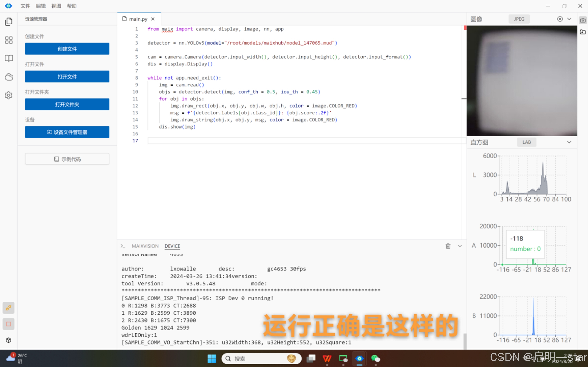
Task: Open the book documentation sidebar icon
Action: click(x=9, y=58)
